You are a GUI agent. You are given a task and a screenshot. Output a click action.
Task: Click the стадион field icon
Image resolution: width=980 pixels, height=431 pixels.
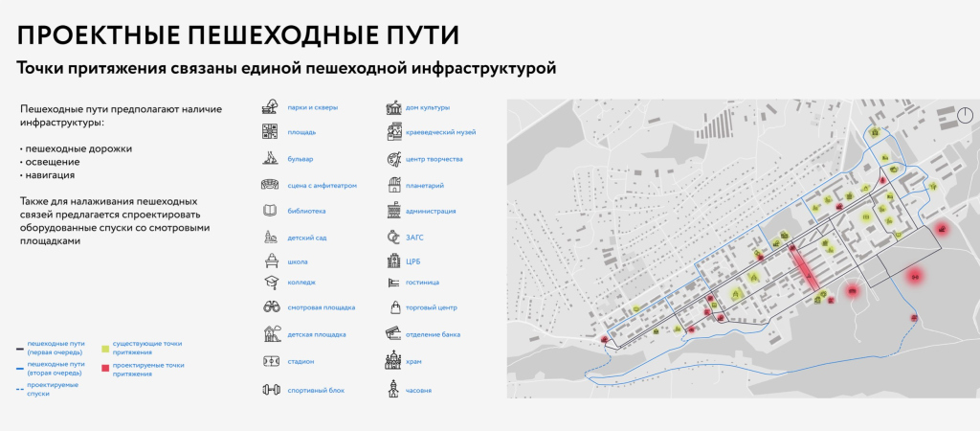click(x=270, y=361)
